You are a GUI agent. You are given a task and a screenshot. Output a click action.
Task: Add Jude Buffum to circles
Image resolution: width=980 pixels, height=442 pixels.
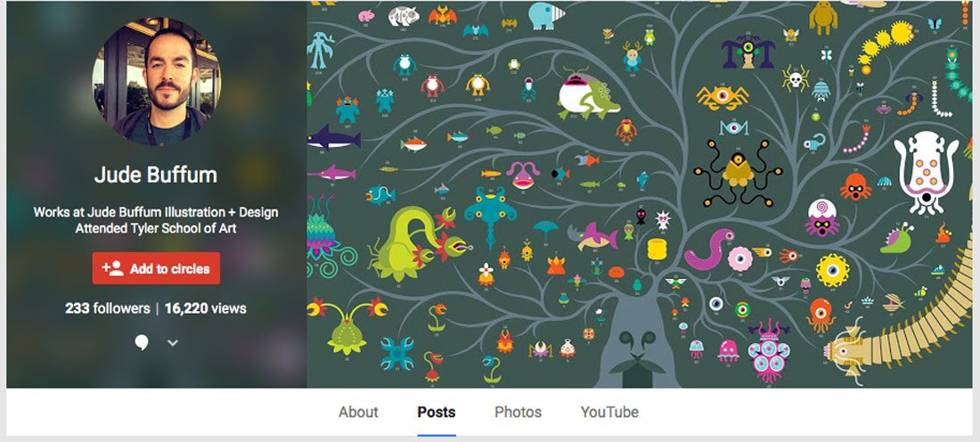point(156,269)
